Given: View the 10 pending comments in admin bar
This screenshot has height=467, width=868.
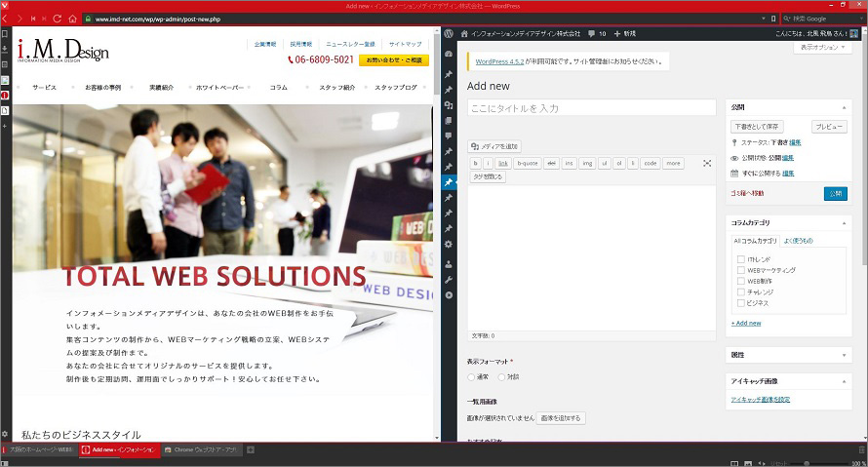Looking at the screenshot, I should pyautogui.click(x=597, y=34).
